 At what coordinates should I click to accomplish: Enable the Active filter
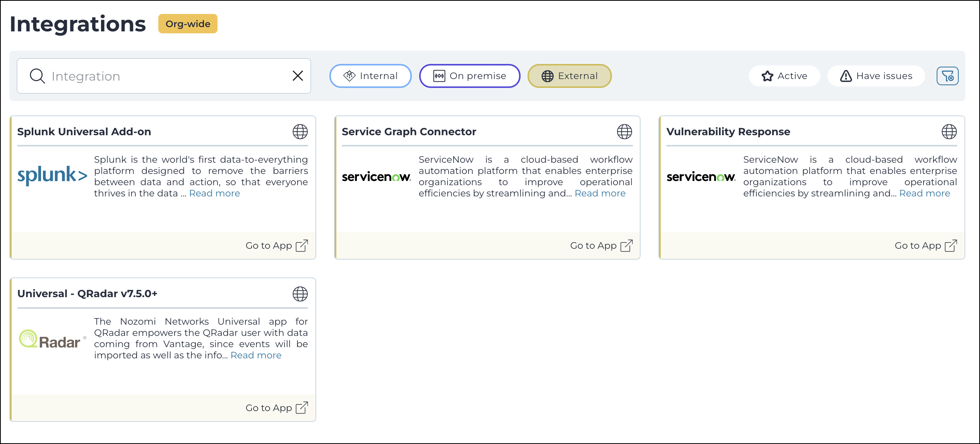(784, 76)
